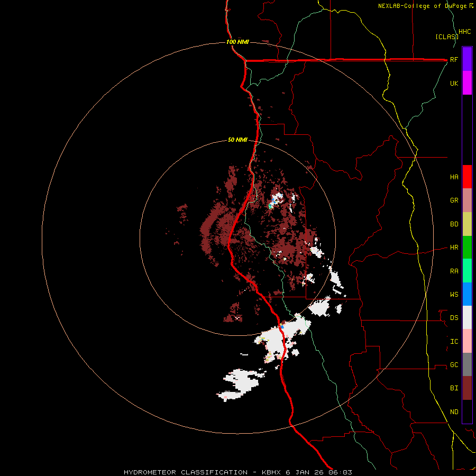Click the 'BI' legend label
This screenshot has height=476, width=476.
point(454,388)
